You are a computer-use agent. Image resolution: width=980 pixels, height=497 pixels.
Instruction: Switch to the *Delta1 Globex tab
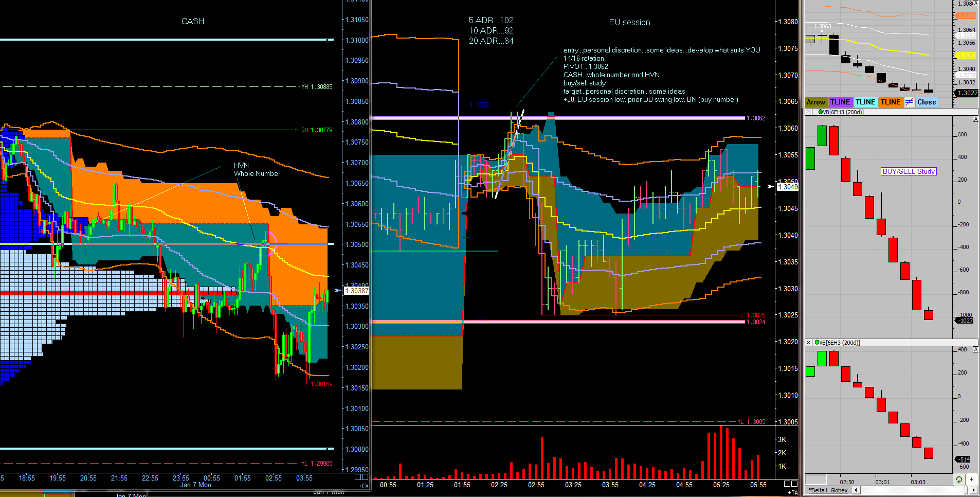coord(828,490)
